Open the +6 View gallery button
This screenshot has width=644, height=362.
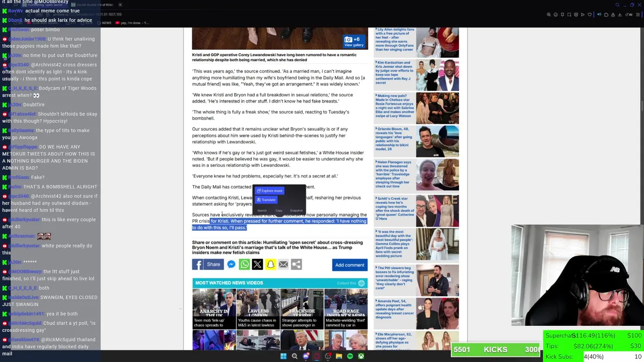click(x=354, y=42)
